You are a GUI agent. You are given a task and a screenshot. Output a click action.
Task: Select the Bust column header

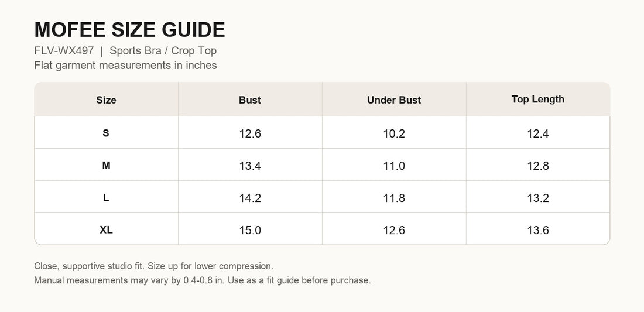(x=250, y=100)
